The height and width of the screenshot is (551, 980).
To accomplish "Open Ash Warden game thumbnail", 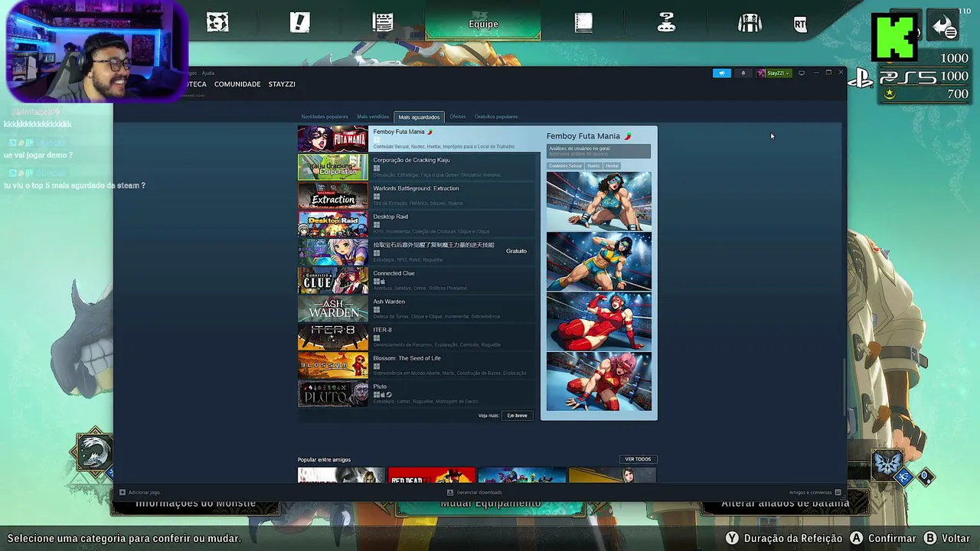I will [x=333, y=308].
